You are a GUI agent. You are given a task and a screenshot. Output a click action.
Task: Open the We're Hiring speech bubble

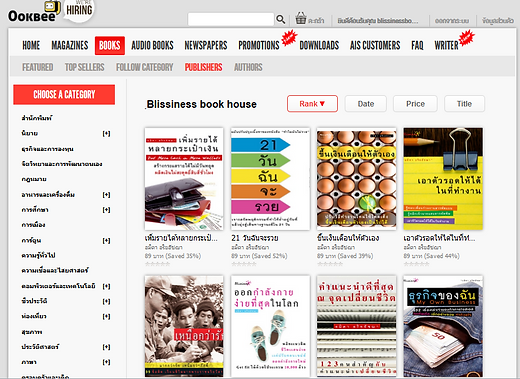(79, 10)
